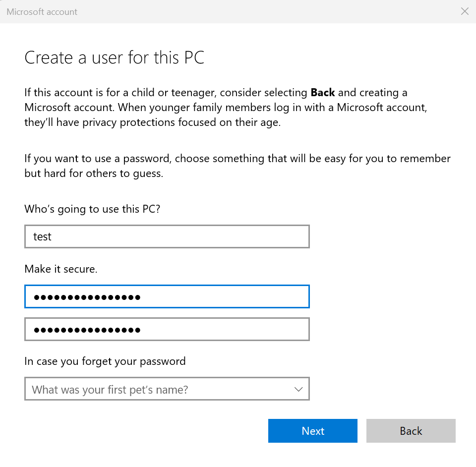Viewport: 476px width, 467px height.
Task: Click the Back button
Action: point(411,431)
